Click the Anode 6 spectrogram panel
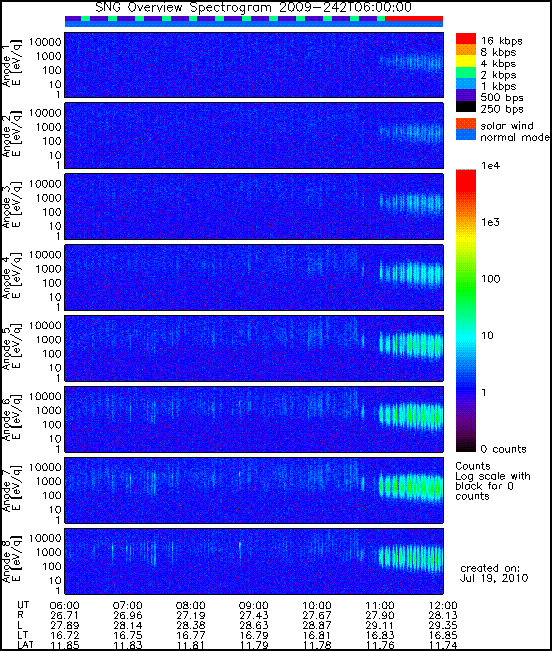552x651 pixels. (254, 419)
